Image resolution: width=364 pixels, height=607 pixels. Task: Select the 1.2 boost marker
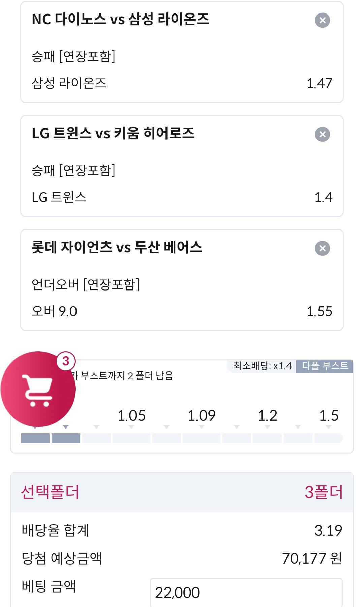point(267,416)
